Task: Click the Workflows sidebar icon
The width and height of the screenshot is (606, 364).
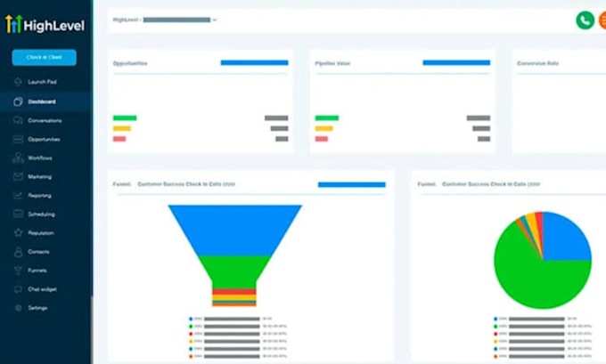Action: pos(18,158)
